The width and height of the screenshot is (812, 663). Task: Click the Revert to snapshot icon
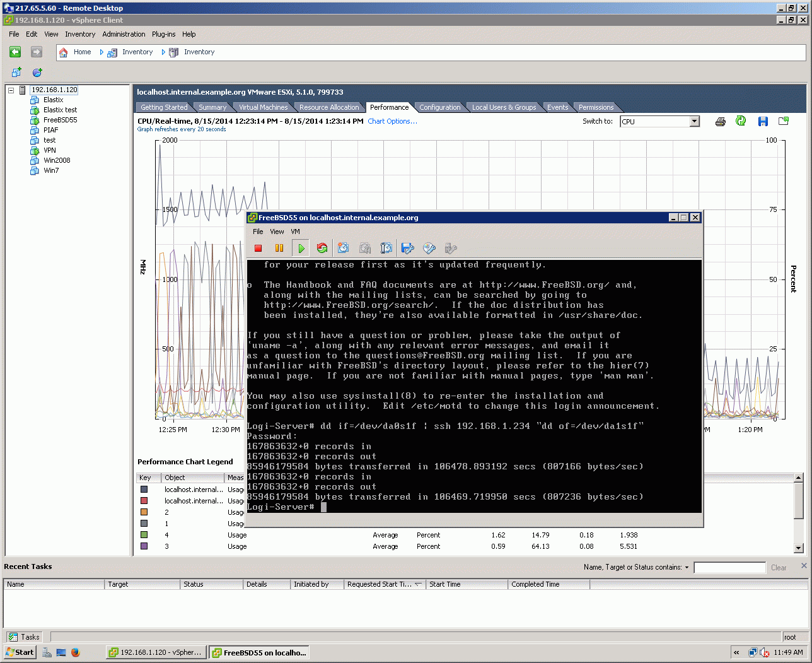tap(365, 248)
